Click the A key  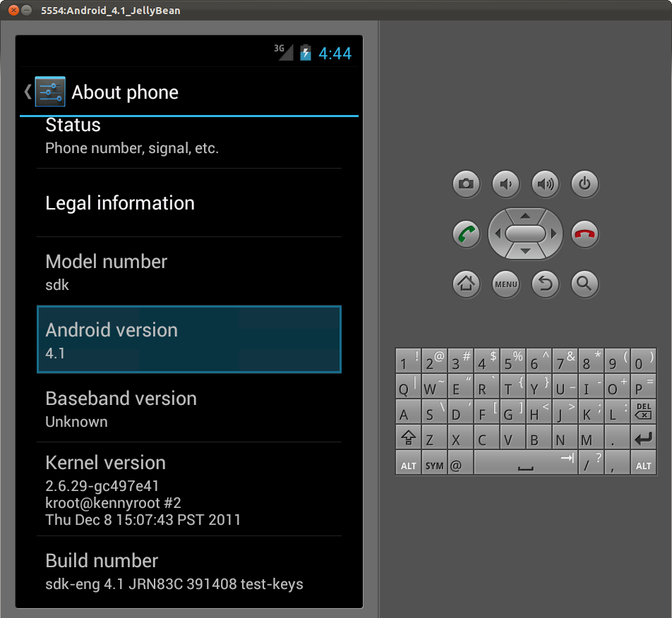(x=409, y=411)
